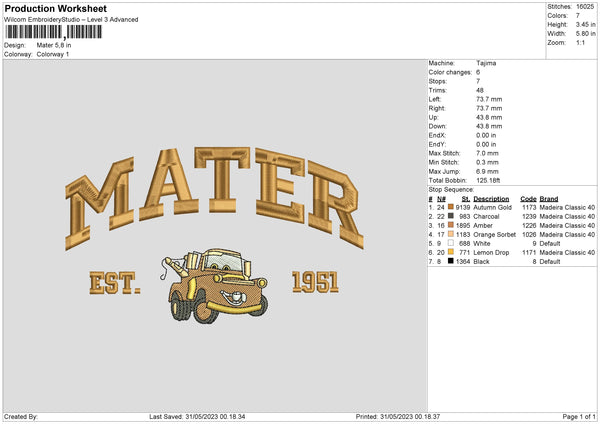Click the Trims value 48

click(480, 90)
